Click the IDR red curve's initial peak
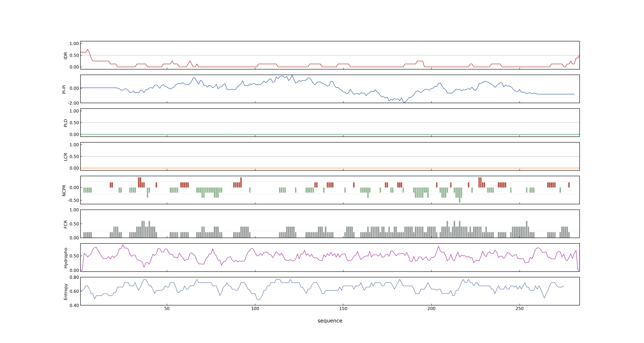The image size is (644, 343). pos(87,49)
